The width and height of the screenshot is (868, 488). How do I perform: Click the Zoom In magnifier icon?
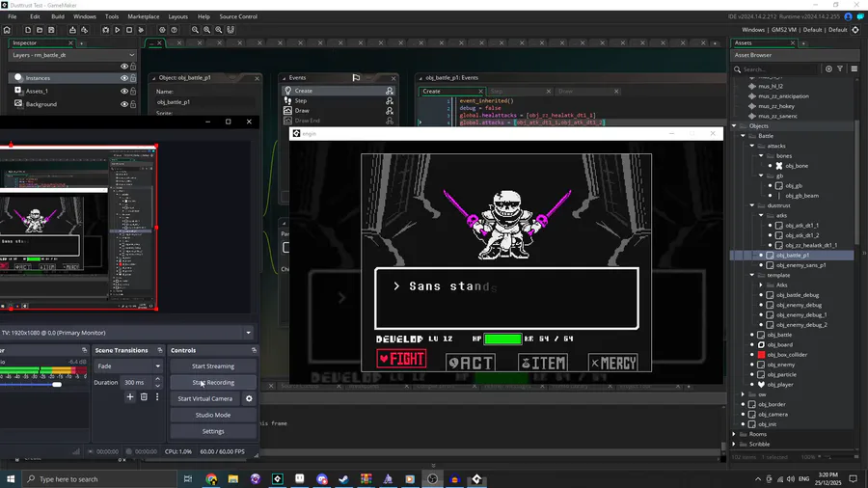pos(219,30)
